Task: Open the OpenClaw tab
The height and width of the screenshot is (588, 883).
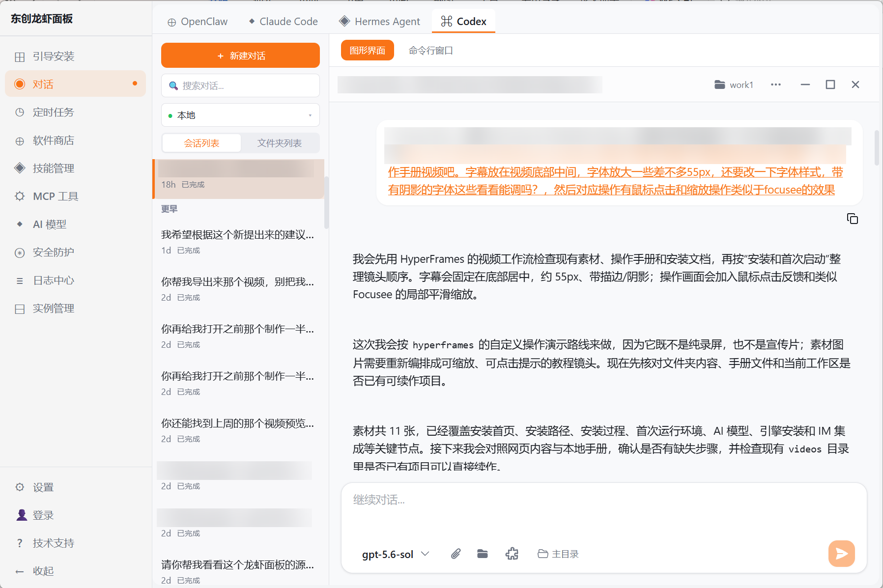Action: pos(198,22)
